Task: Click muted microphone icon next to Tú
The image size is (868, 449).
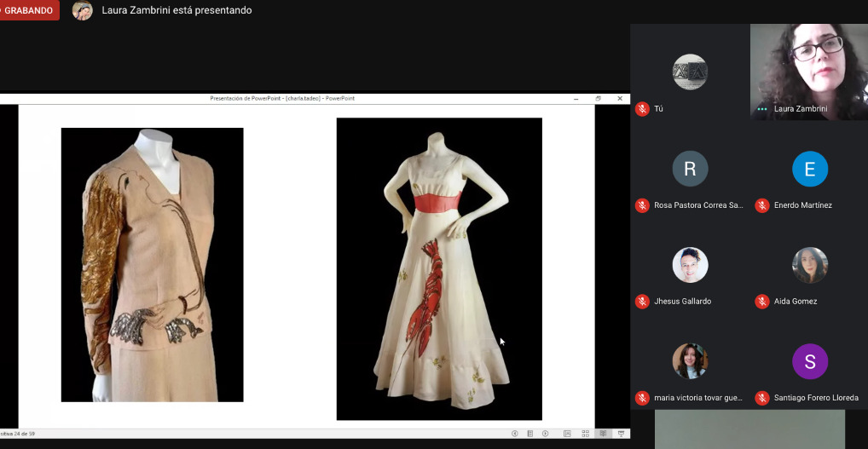Action: [x=642, y=109]
